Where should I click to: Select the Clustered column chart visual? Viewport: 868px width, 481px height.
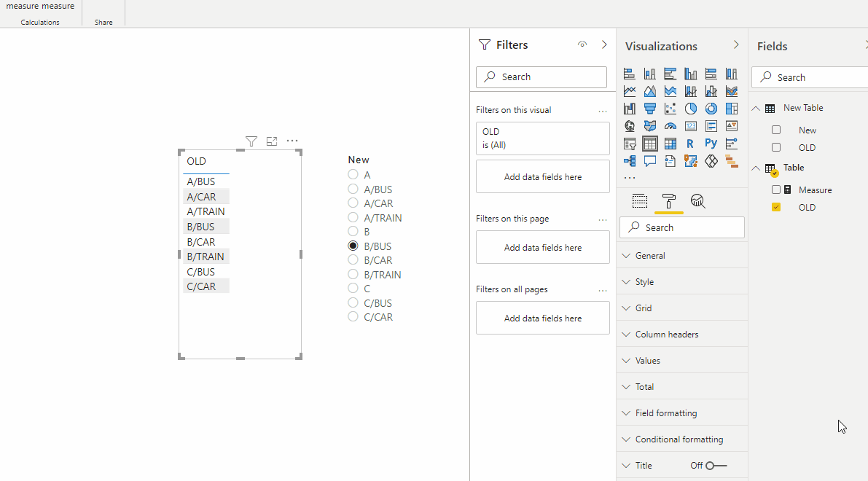click(691, 74)
